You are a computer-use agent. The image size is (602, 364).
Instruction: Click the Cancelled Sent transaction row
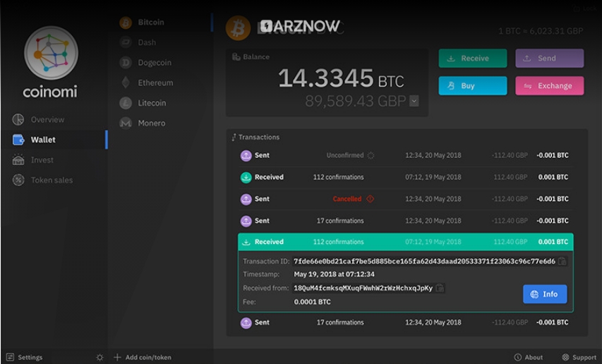tap(404, 199)
